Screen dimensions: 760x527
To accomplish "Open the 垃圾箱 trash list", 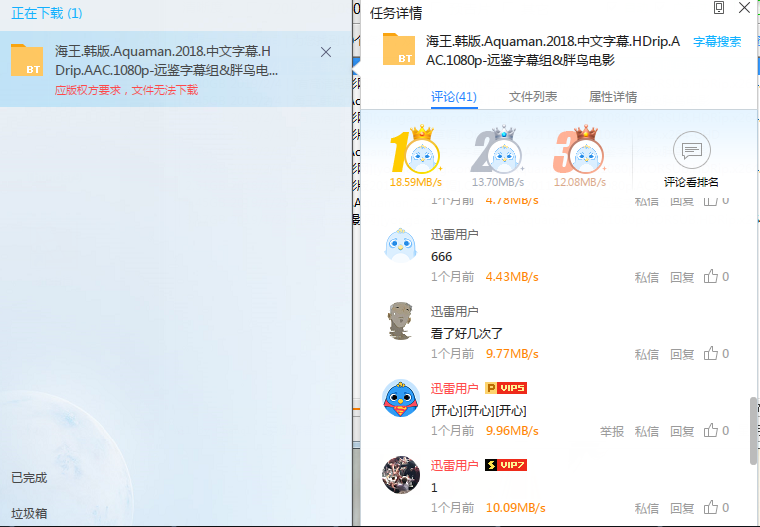I will tap(29, 513).
